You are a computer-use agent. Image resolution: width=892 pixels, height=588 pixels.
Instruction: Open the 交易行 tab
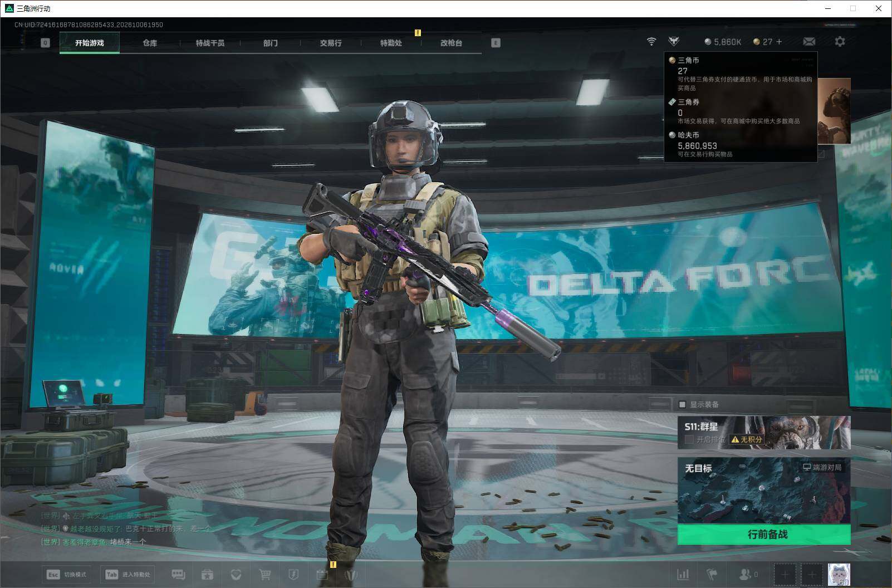[331, 43]
